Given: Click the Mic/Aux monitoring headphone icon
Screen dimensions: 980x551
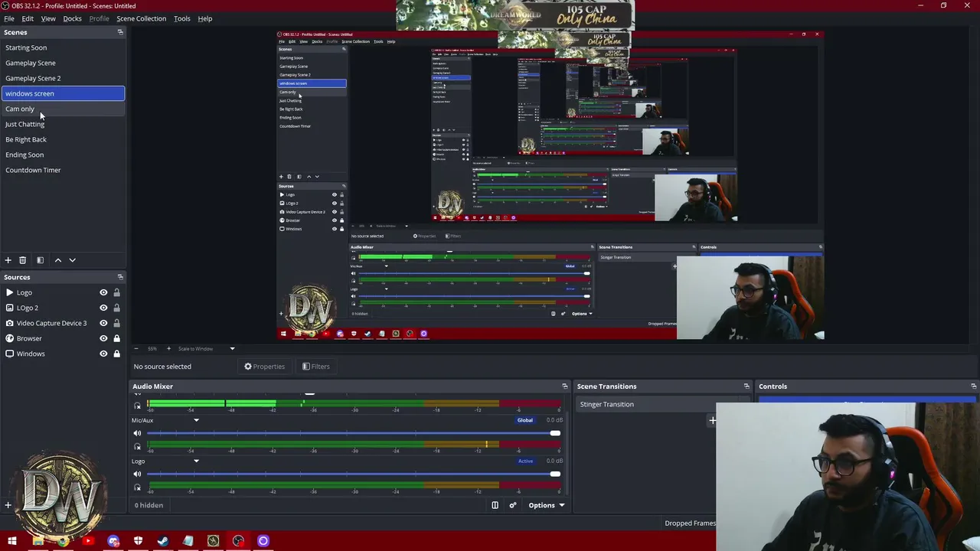Looking at the screenshot, I should point(138,446).
